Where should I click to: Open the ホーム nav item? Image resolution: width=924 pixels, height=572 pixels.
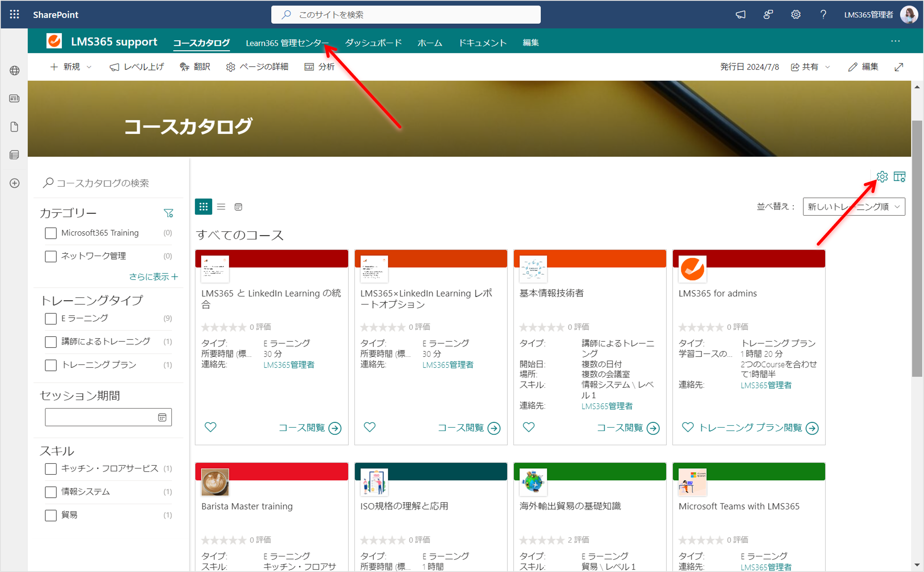[430, 43]
